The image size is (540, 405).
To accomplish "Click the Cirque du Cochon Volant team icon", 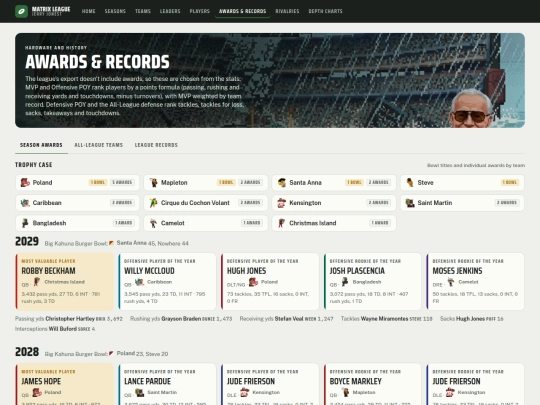I will (154, 203).
